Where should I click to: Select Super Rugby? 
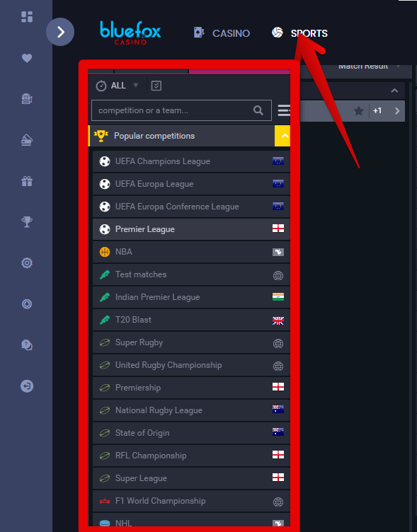191,342
